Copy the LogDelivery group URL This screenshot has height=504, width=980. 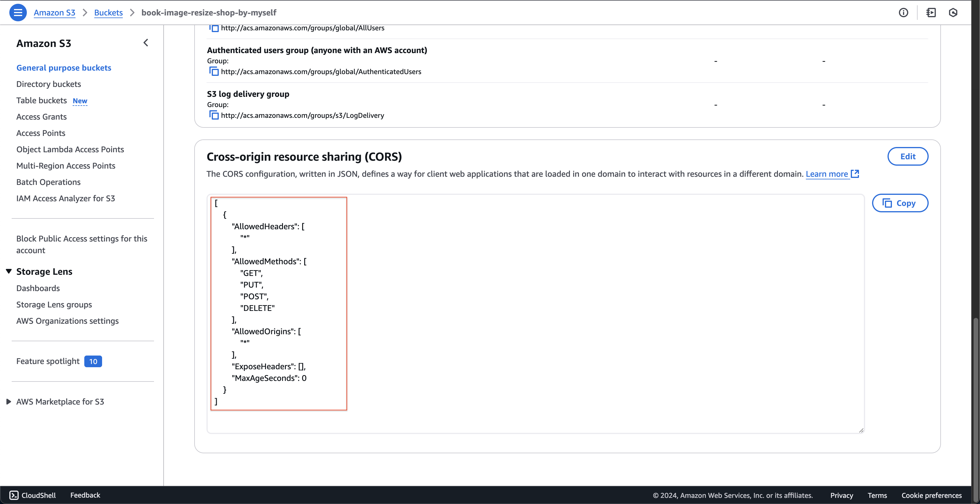coord(214,115)
